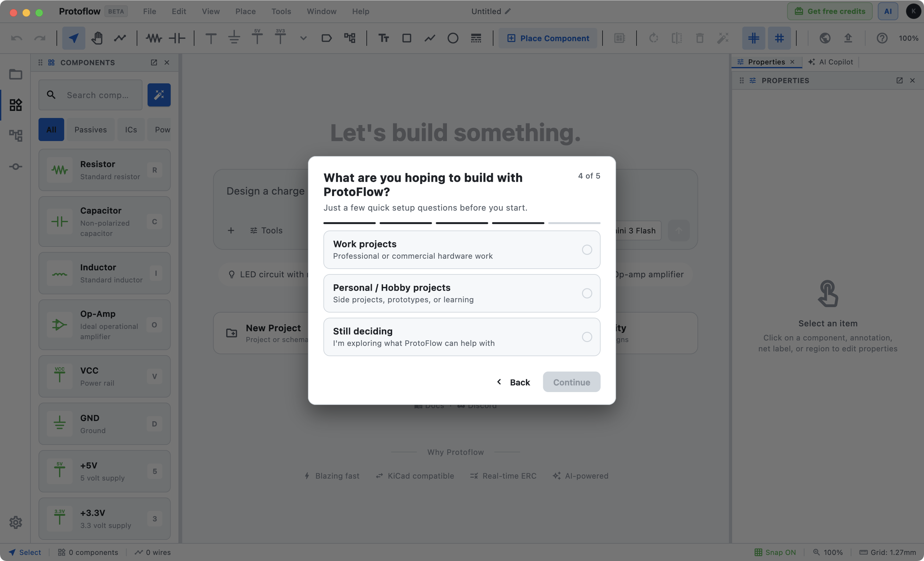Click the Place Component button
Viewport: 924px width, 561px height.
tap(548, 38)
